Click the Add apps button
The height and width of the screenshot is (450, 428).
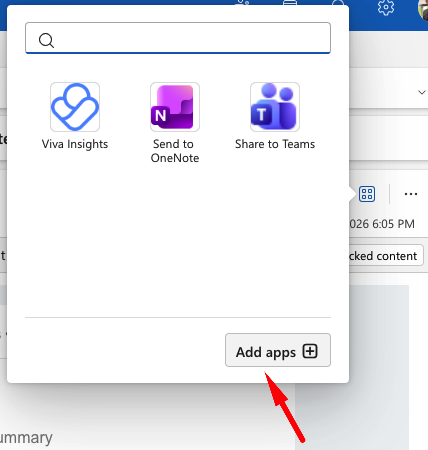pos(278,350)
